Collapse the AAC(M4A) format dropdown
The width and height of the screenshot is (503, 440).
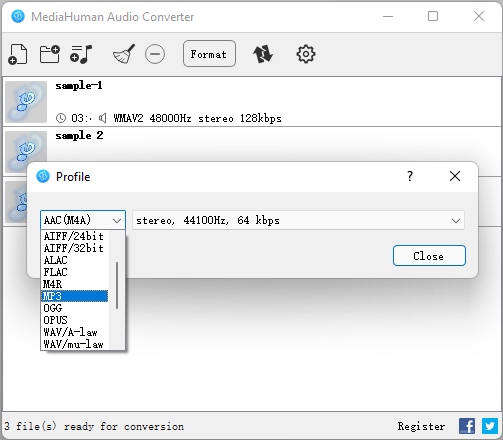[83, 220]
